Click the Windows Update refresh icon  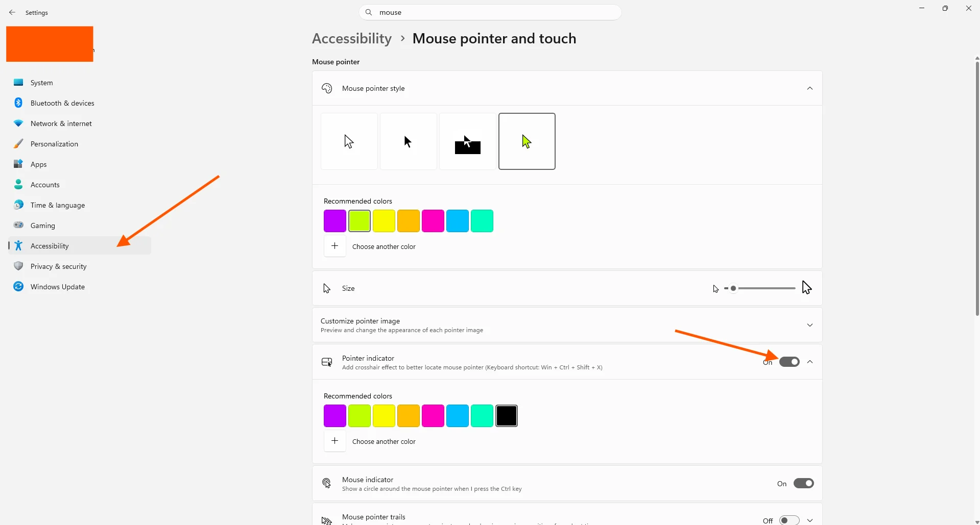(18, 286)
